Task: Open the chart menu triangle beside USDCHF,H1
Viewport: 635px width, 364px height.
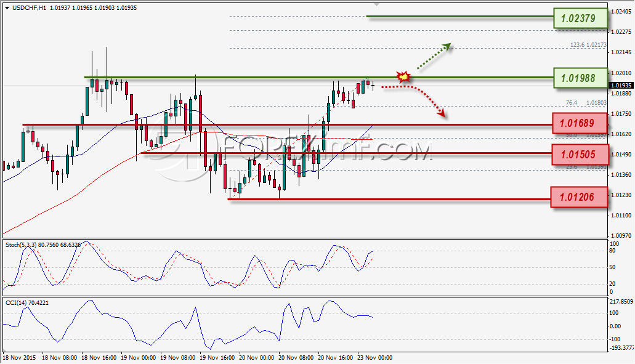Action: (x=7, y=7)
